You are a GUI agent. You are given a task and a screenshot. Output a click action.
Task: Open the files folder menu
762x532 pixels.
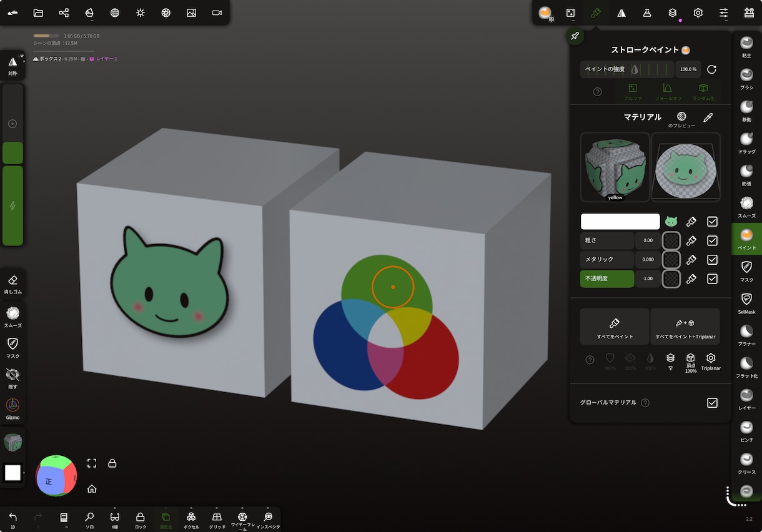(x=38, y=12)
